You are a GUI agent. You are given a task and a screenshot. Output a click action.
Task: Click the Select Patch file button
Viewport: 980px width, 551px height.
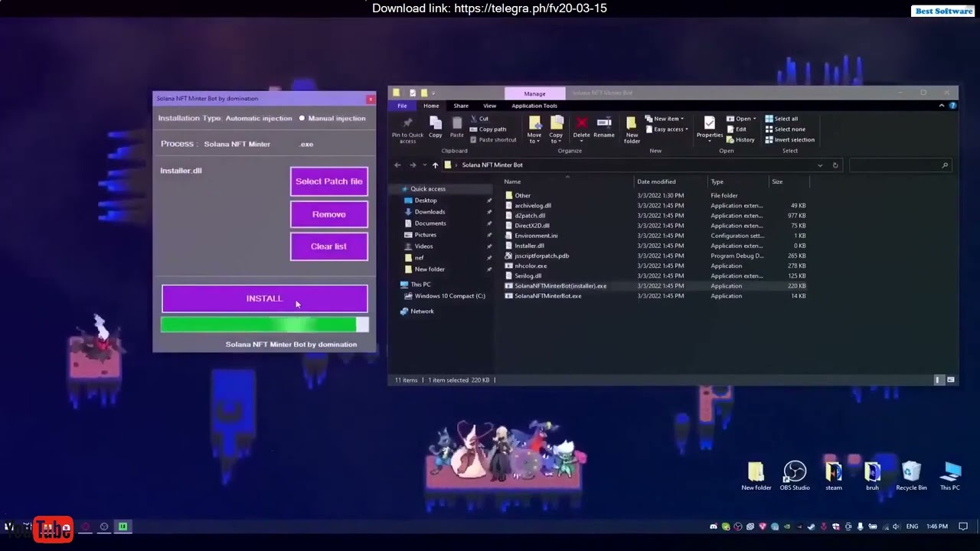pyautogui.click(x=329, y=181)
